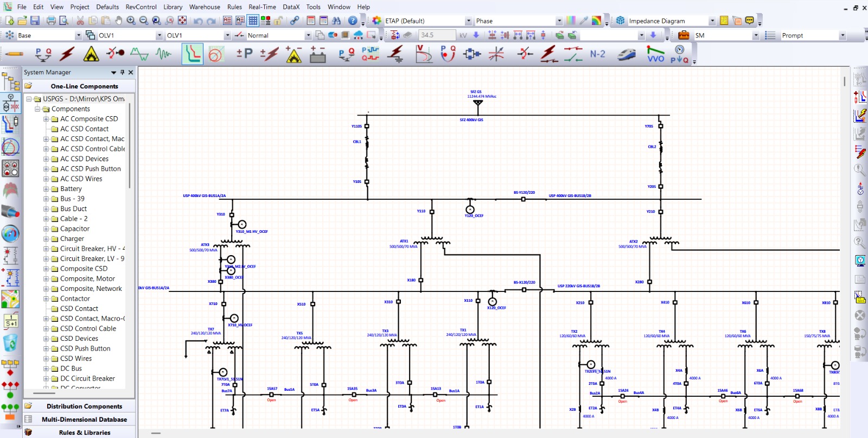Click the Print Preview icon
Screen dimensions: 868x438
(x=63, y=21)
